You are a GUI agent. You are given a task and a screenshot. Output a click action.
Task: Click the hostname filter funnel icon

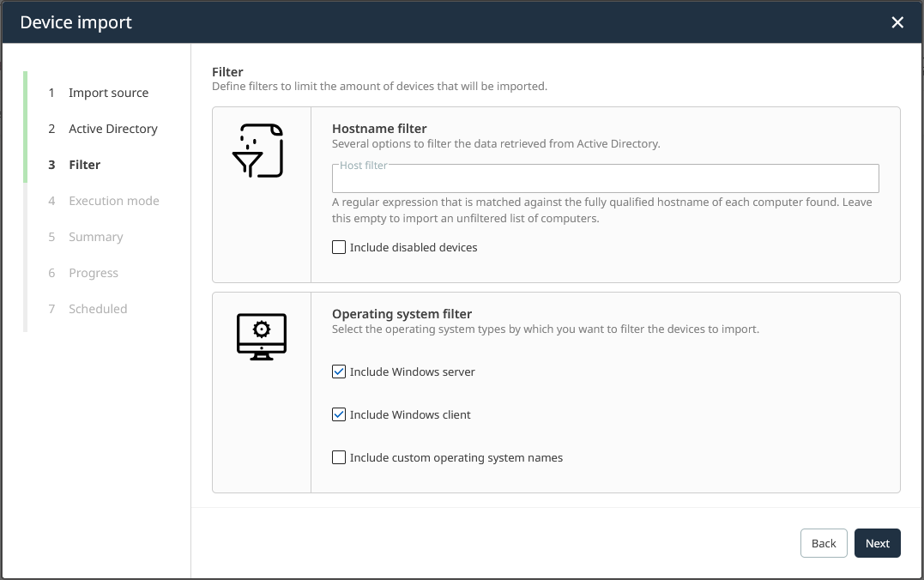coord(257,151)
